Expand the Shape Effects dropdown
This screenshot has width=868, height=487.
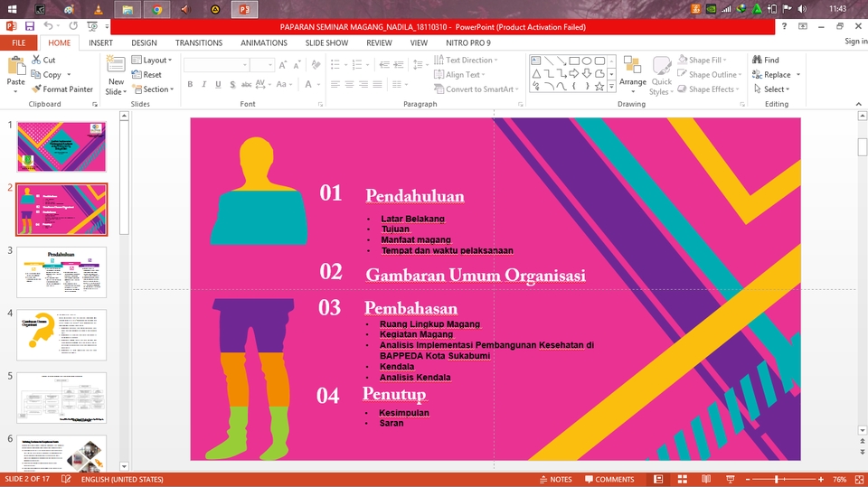tap(709, 89)
